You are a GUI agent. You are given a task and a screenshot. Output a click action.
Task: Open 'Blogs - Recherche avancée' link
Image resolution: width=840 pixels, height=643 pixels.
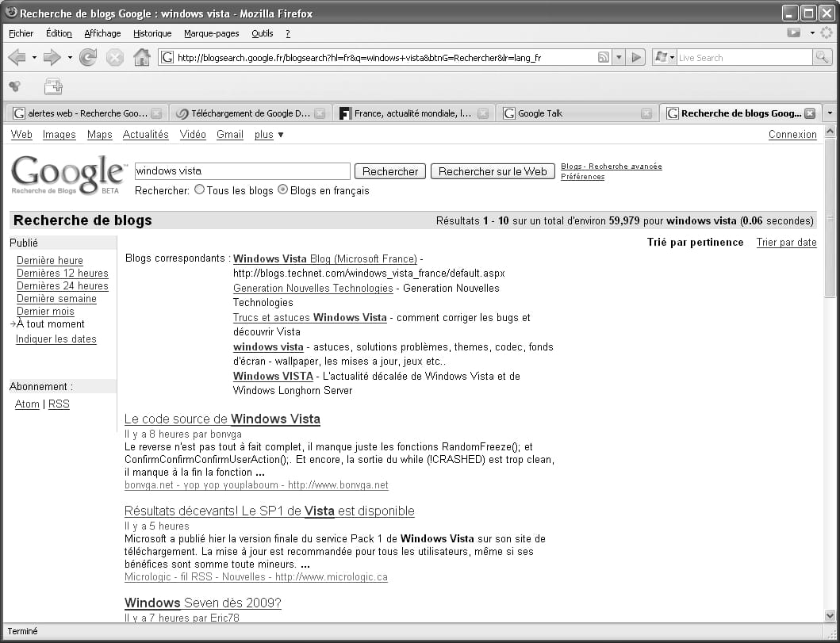(612, 166)
